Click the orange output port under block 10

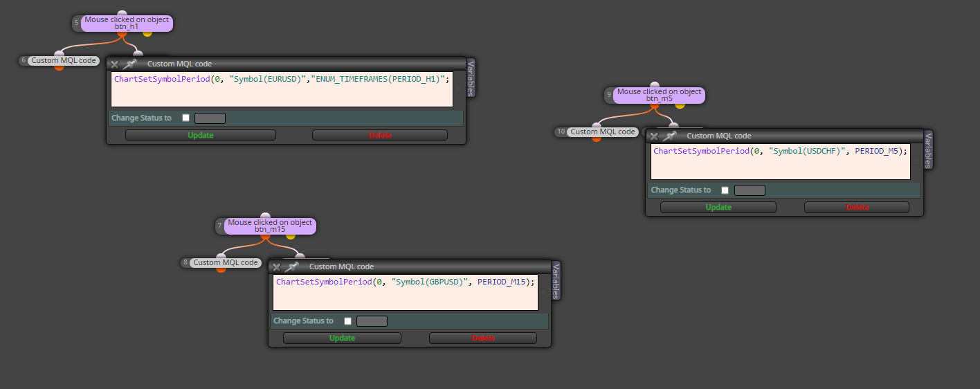click(x=597, y=138)
